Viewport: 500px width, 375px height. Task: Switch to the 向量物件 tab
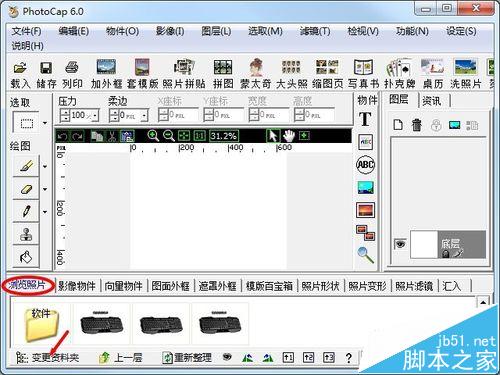[123, 286]
